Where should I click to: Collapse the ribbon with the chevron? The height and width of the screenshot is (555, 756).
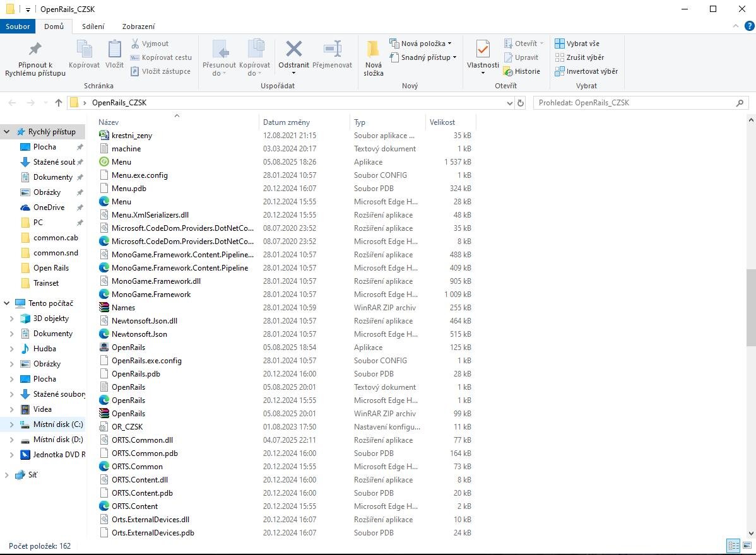point(736,26)
